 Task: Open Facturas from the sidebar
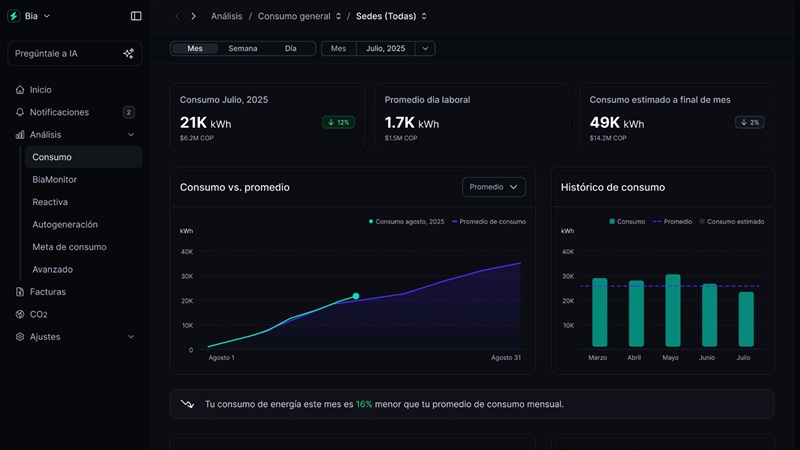point(47,292)
